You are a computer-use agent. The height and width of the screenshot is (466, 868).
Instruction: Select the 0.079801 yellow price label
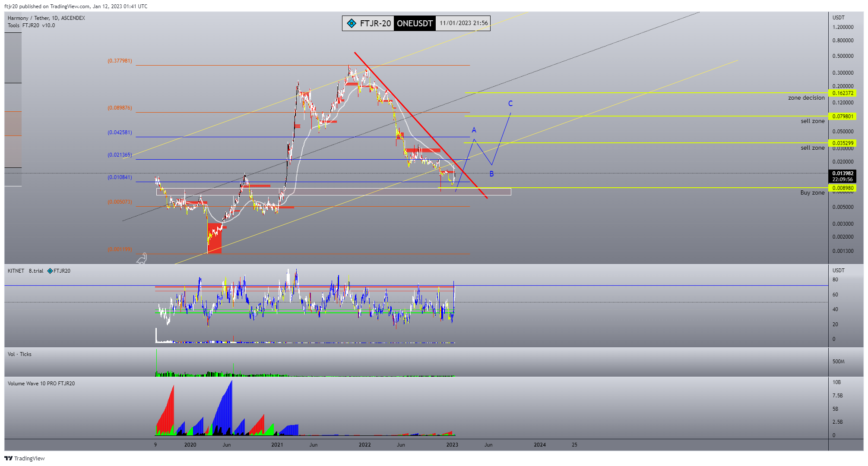coord(843,116)
